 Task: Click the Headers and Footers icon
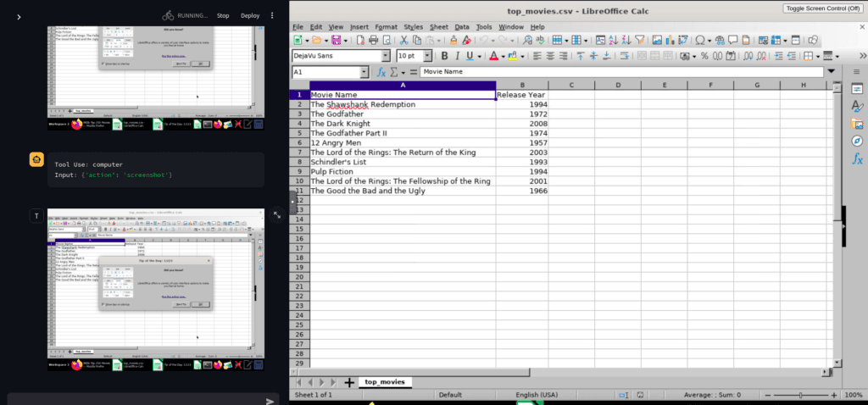746,40
